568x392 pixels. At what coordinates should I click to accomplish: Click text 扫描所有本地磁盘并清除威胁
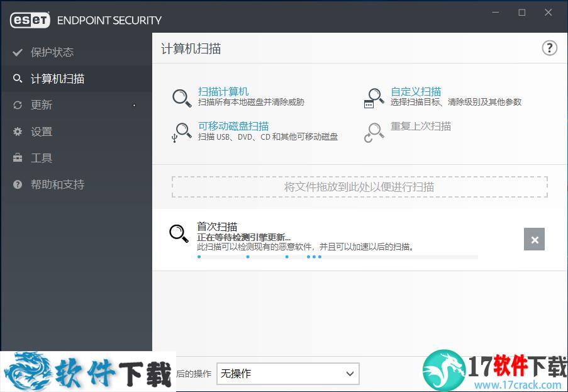click(251, 102)
